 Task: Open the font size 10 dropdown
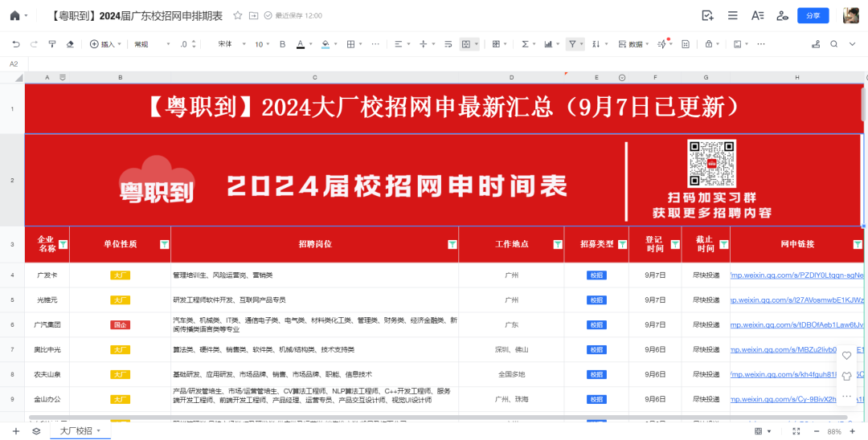coord(262,44)
